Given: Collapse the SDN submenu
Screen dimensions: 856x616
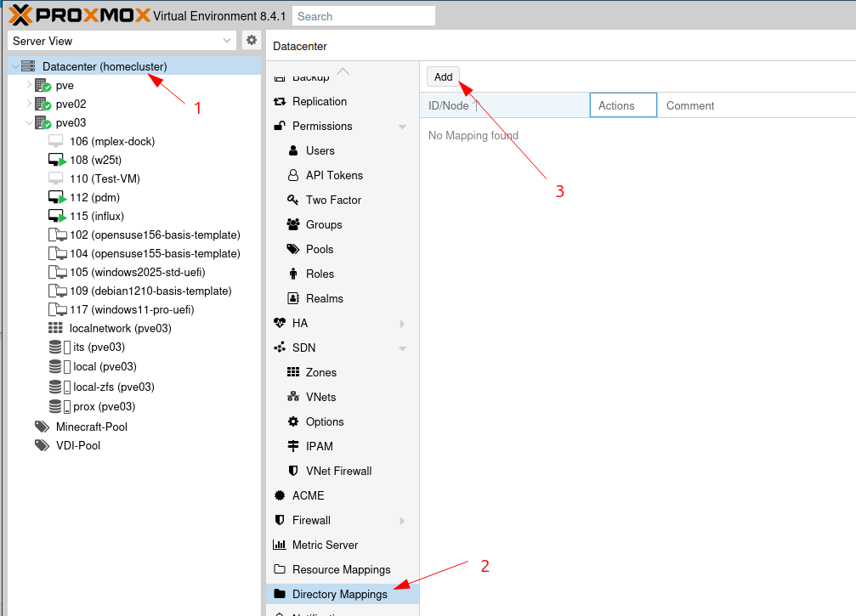Looking at the screenshot, I should (402, 348).
